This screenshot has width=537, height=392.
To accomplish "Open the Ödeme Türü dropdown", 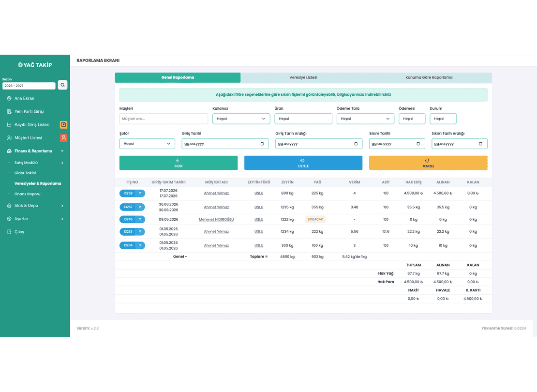I will pyautogui.click(x=365, y=119).
